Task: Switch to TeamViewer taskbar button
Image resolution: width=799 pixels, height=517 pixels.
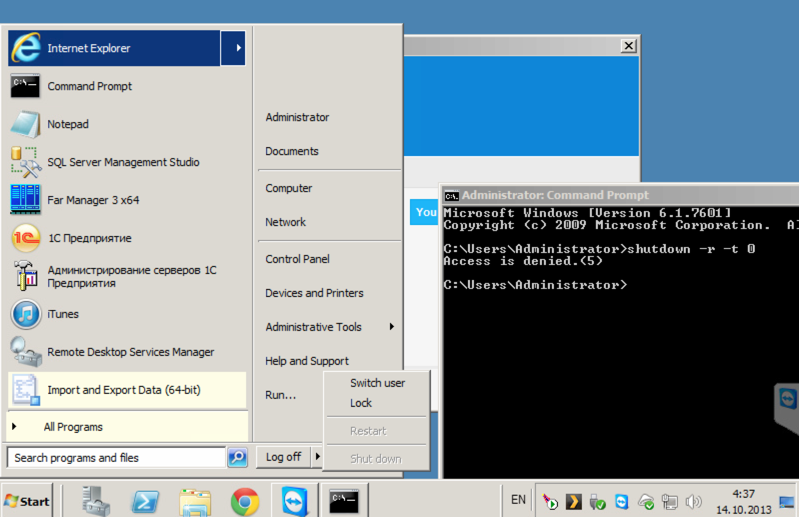Action: pyautogui.click(x=295, y=501)
